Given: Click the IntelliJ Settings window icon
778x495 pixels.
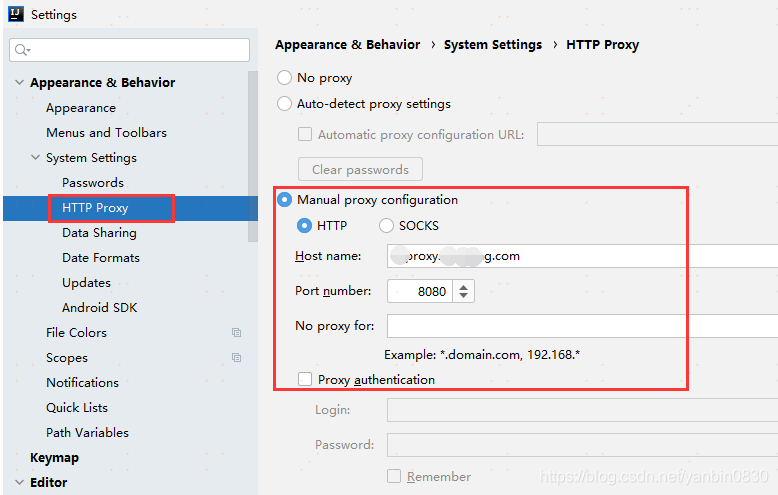Looking at the screenshot, I should (15, 14).
